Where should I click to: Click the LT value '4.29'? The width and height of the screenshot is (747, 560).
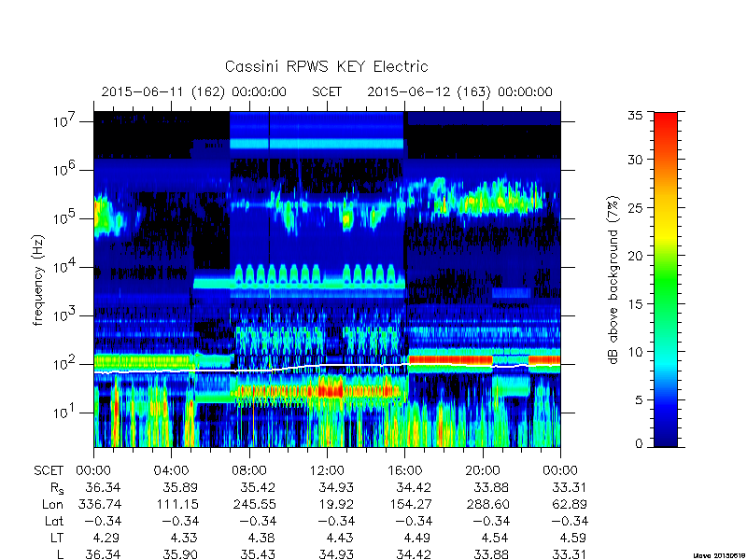(106, 539)
